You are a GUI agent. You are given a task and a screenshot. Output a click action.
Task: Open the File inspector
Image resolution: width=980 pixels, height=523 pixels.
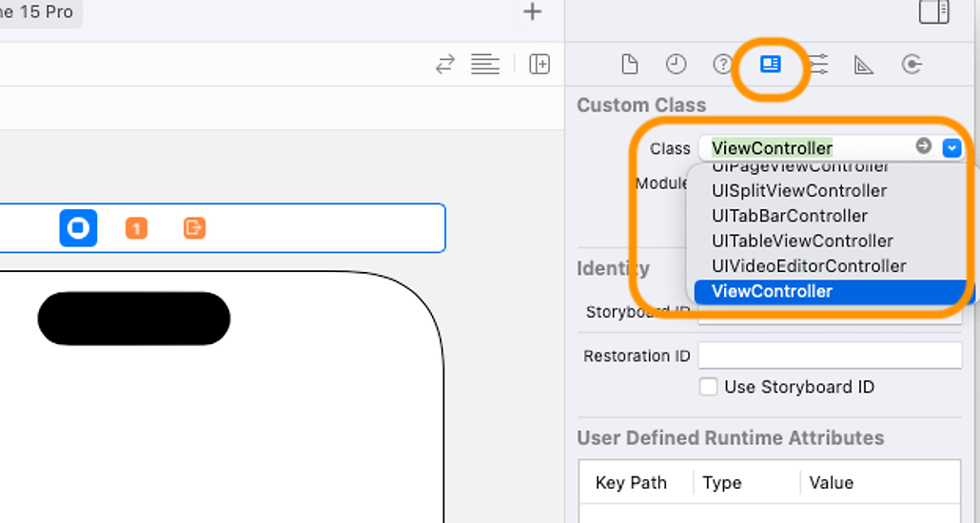tap(629, 65)
